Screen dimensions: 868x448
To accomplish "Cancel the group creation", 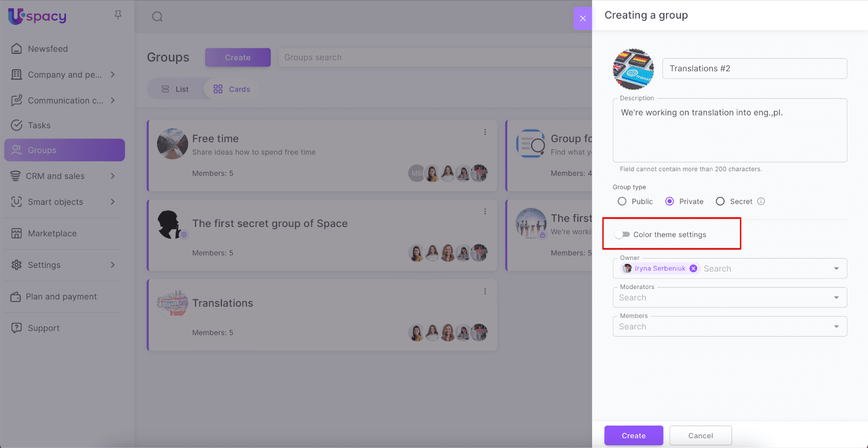I will coord(700,436).
